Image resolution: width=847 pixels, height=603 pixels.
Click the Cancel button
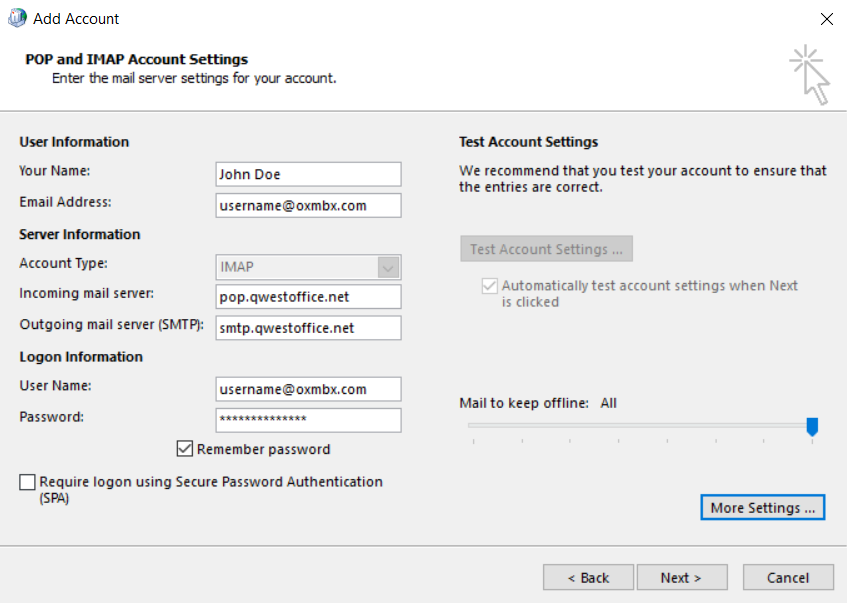coord(788,577)
